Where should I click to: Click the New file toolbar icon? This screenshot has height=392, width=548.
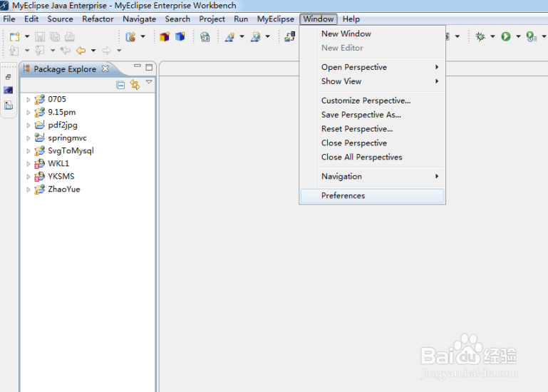click(x=15, y=37)
